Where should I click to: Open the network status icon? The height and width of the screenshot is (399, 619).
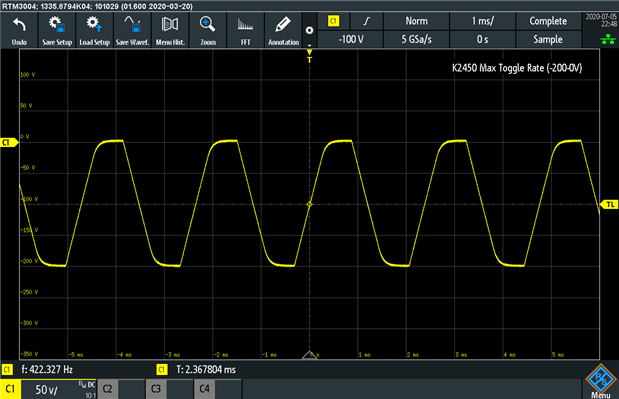coord(608,39)
